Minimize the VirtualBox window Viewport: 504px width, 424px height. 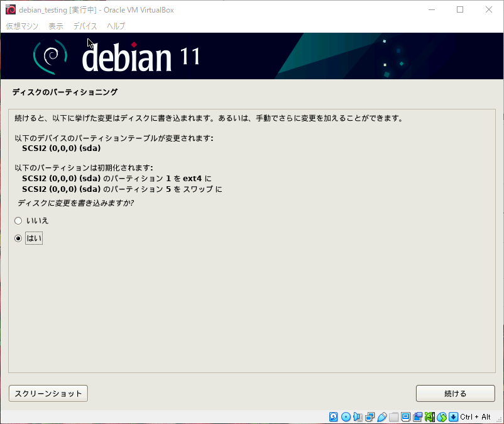click(432, 9)
